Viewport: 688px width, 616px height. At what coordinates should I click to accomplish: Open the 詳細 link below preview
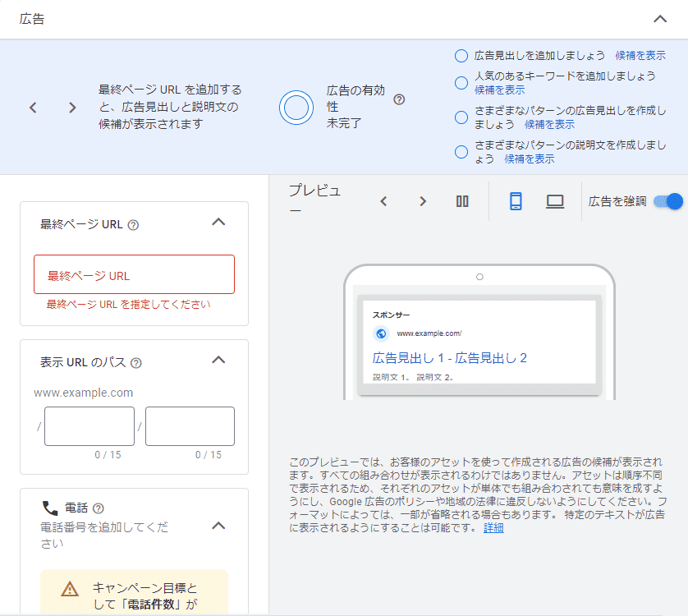493,528
